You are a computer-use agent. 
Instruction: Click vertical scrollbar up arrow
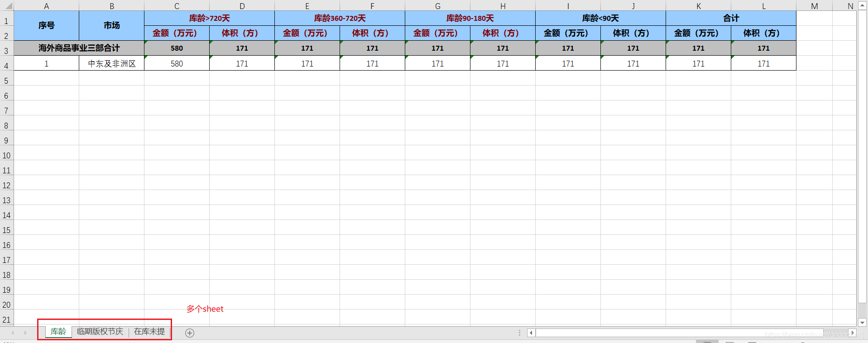[863, 6]
